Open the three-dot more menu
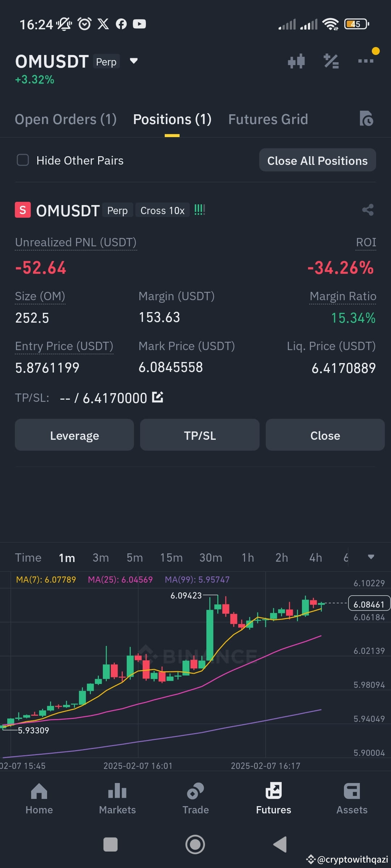 tap(366, 61)
